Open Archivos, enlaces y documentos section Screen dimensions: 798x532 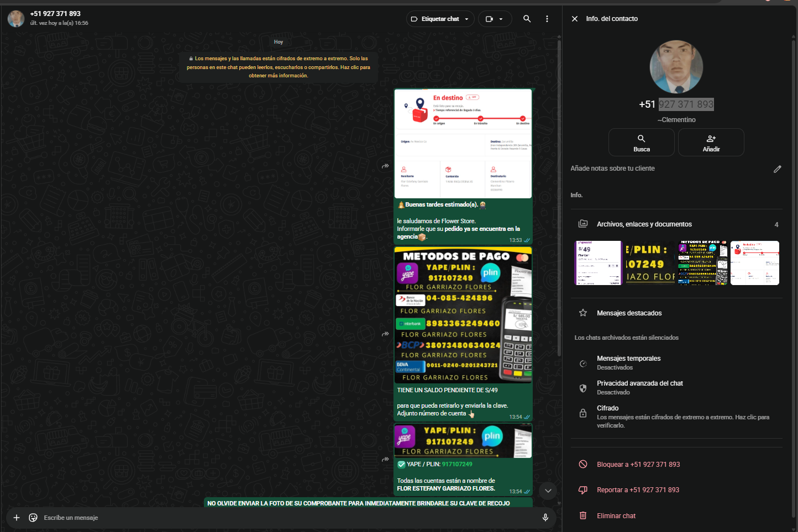point(644,224)
